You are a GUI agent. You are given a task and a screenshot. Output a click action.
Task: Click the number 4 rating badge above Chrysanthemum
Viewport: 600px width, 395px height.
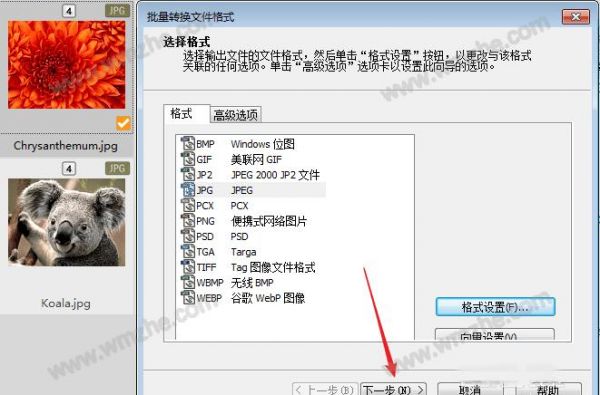[x=69, y=11]
